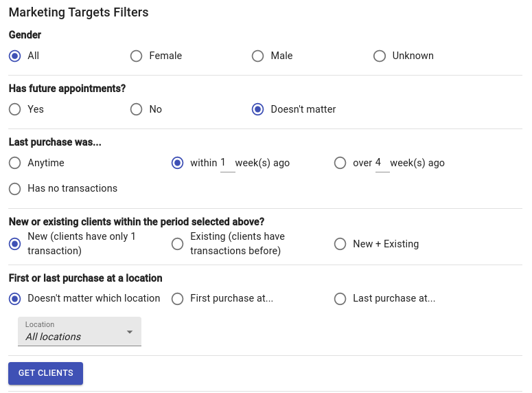Select Anytime for last purchase

pos(14,163)
